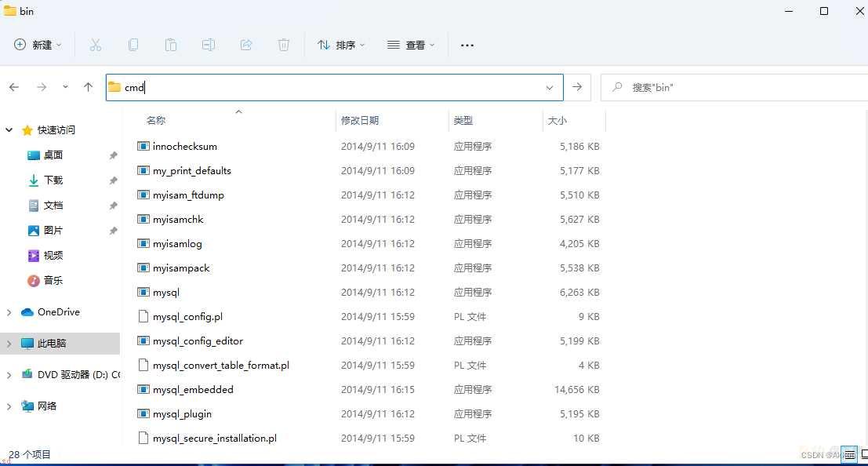Click the 14,656 KB size cell
The height and width of the screenshot is (466, 868).
tap(577, 390)
